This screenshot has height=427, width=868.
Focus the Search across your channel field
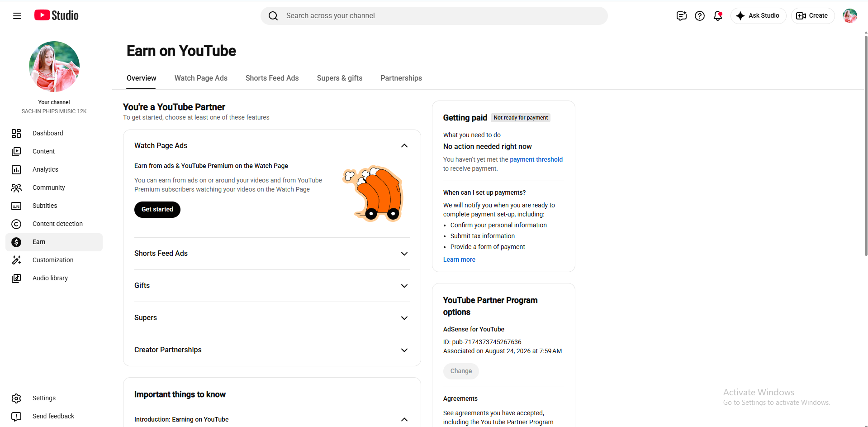pos(434,16)
